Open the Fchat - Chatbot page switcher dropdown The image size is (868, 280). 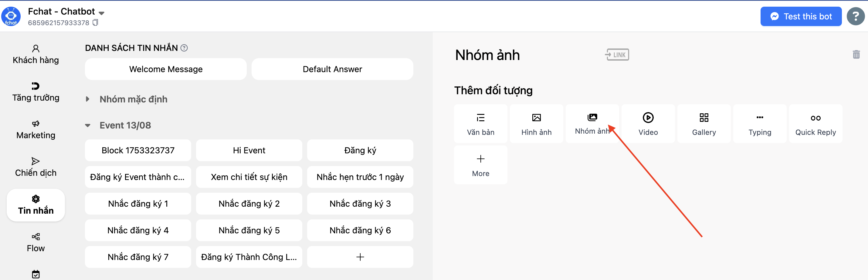[101, 12]
